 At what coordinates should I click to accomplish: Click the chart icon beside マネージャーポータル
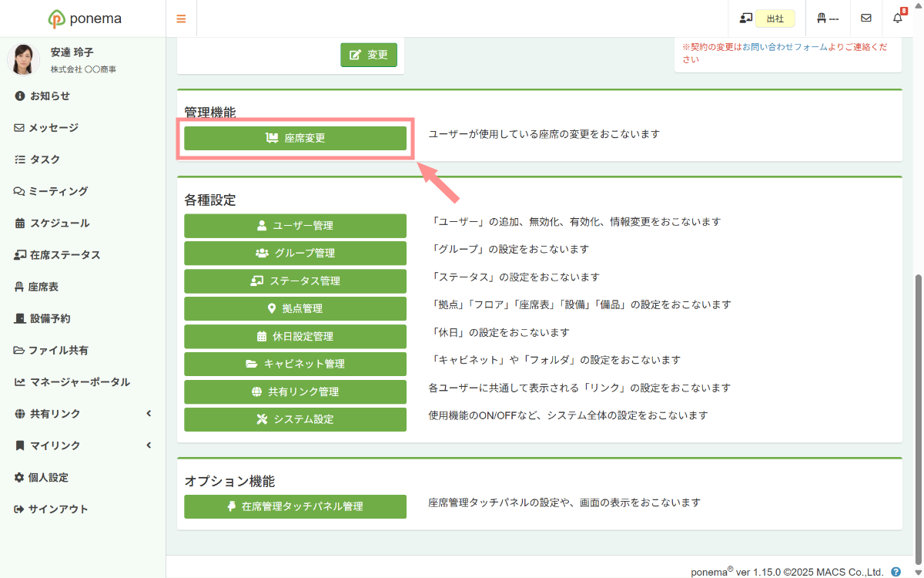point(19,382)
